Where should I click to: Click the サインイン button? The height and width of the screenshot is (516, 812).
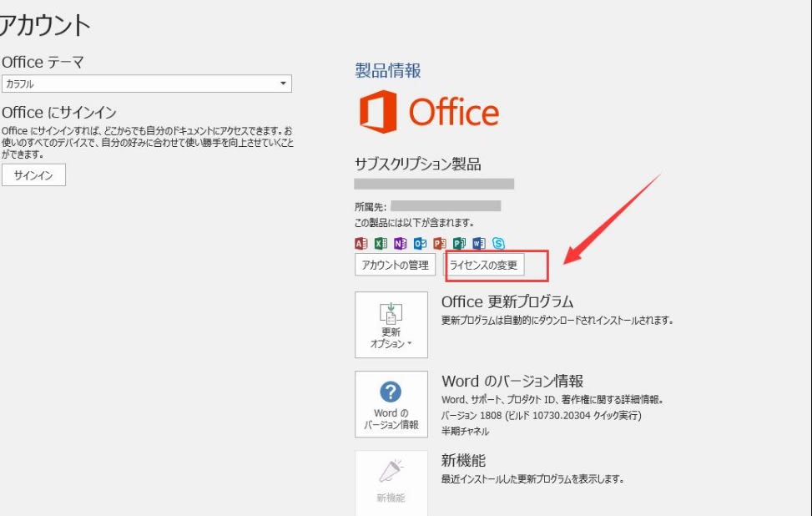tap(33, 175)
